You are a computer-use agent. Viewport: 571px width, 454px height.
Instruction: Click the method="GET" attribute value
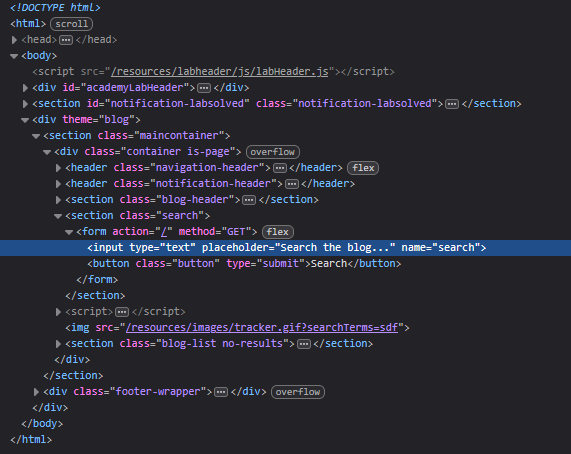tap(236, 232)
